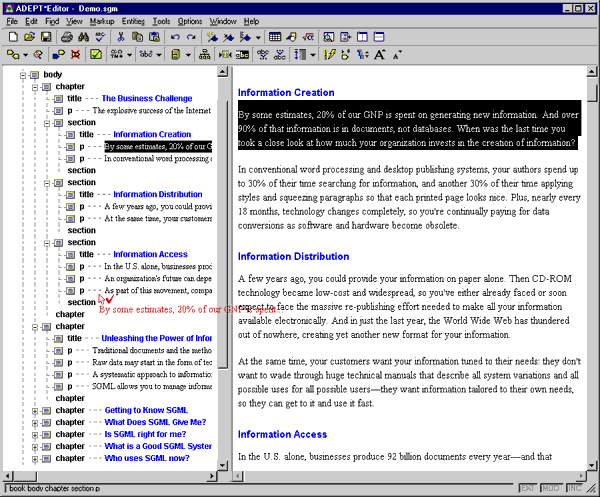Paste from clipboard using the paste icon

click(154, 37)
